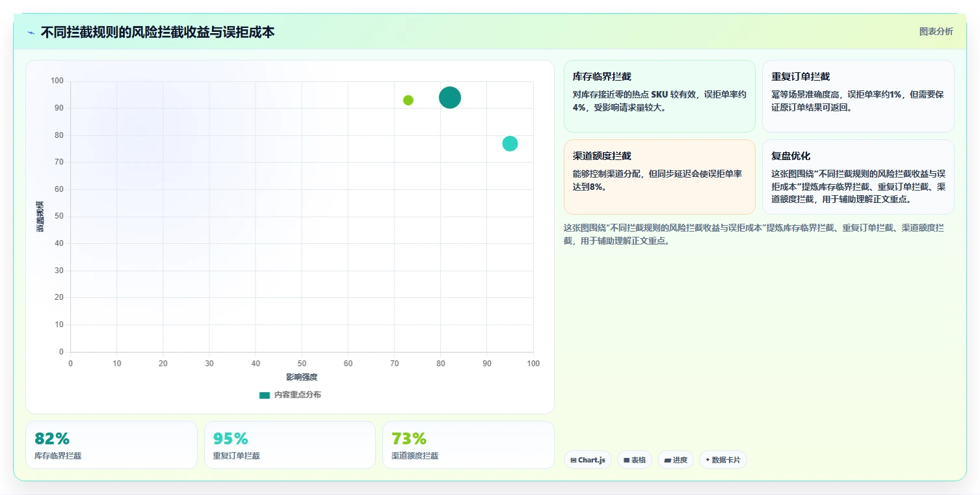The width and height of the screenshot is (980, 495).
Task: Click the icon in 表格 tag
Action: pyautogui.click(x=626, y=461)
